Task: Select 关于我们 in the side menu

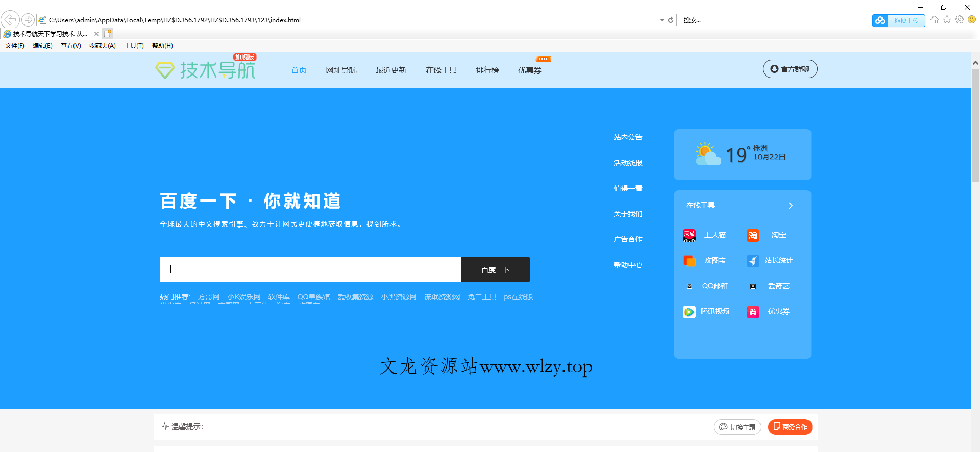Action: click(x=628, y=214)
